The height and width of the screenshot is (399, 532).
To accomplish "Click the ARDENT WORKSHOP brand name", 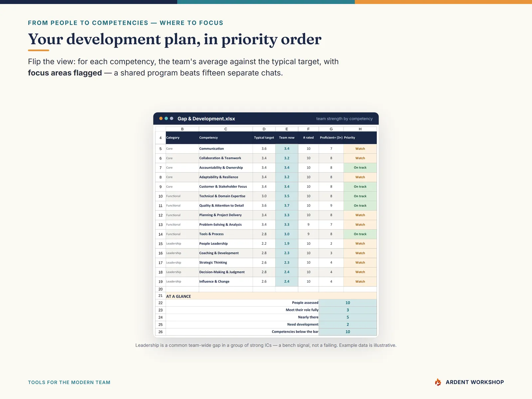I will point(475,382).
